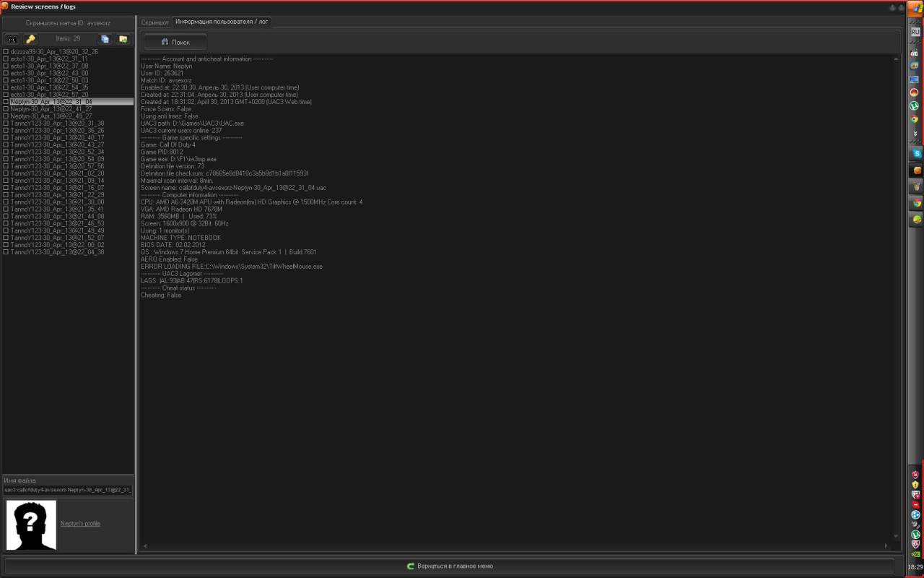Viewport: 924px width, 578px height.
Task: Select entry ecto1-30_Apr_13@22_50_03
Action: pos(49,80)
